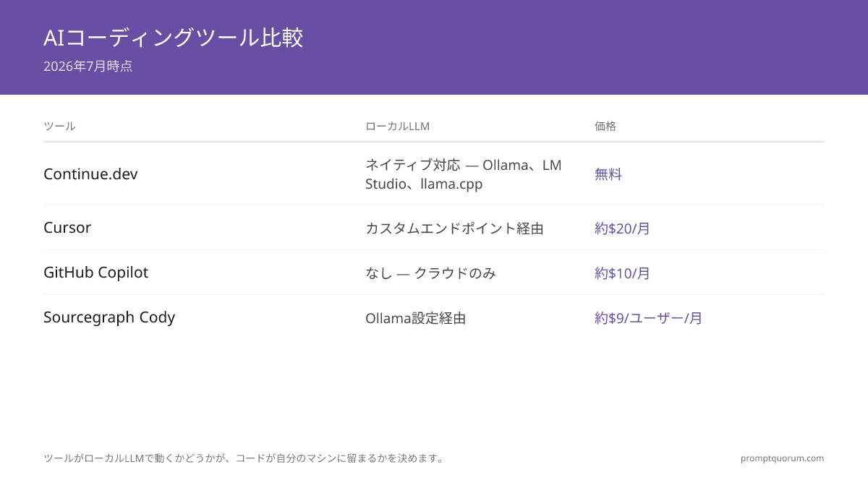Click the ローカルLLM column header
This screenshot has height=488, width=868.
tap(397, 126)
